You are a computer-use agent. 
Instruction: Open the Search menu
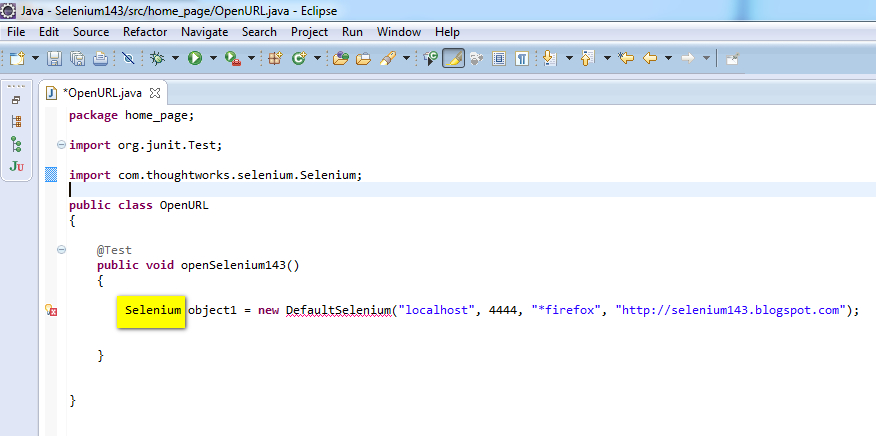[x=259, y=32]
